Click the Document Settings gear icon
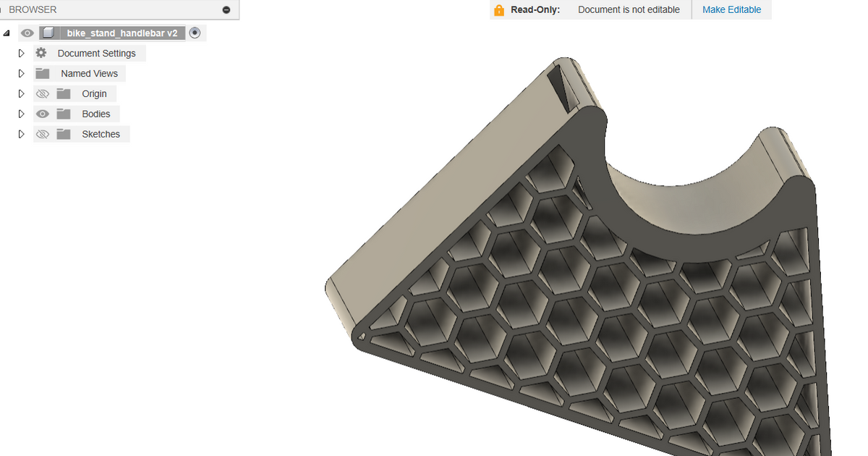 coord(41,54)
